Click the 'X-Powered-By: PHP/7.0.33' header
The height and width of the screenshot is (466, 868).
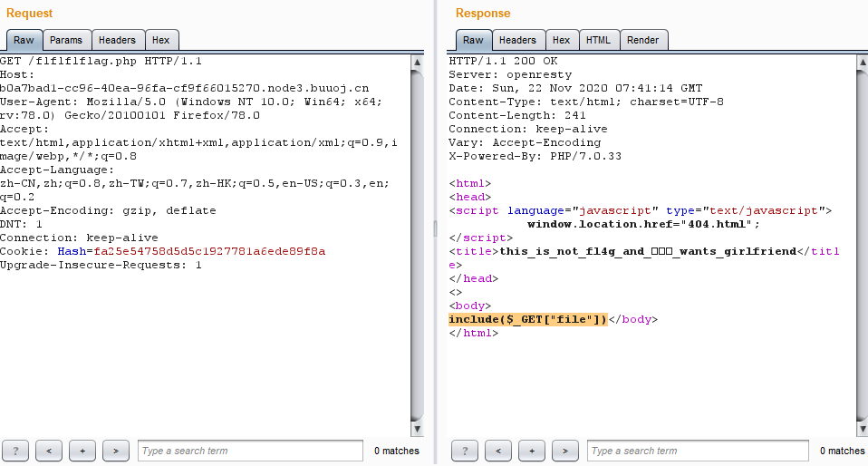[x=535, y=156]
